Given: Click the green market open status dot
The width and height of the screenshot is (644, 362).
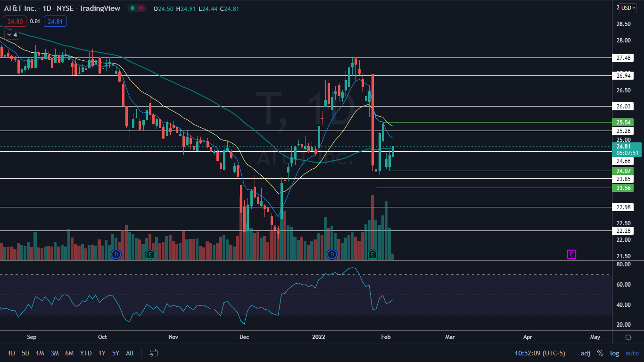Looking at the screenshot, I should pyautogui.click(x=132, y=8).
